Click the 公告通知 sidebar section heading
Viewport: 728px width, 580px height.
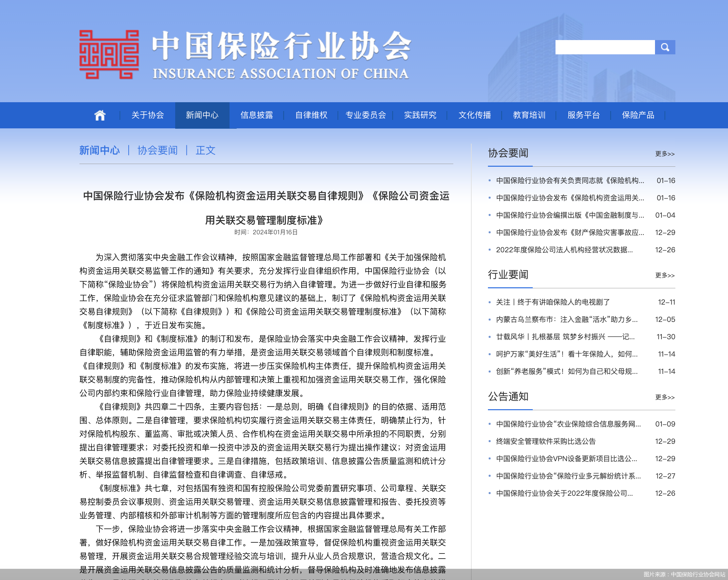[x=508, y=397]
